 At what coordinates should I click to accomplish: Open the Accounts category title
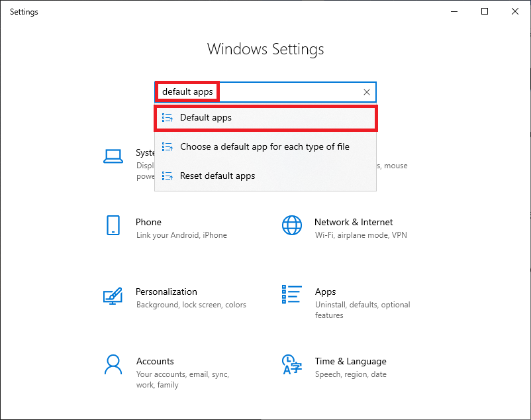pos(155,362)
